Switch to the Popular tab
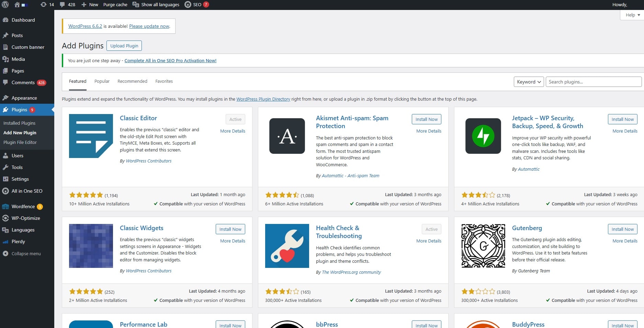This screenshot has height=328, width=644. coord(102,81)
